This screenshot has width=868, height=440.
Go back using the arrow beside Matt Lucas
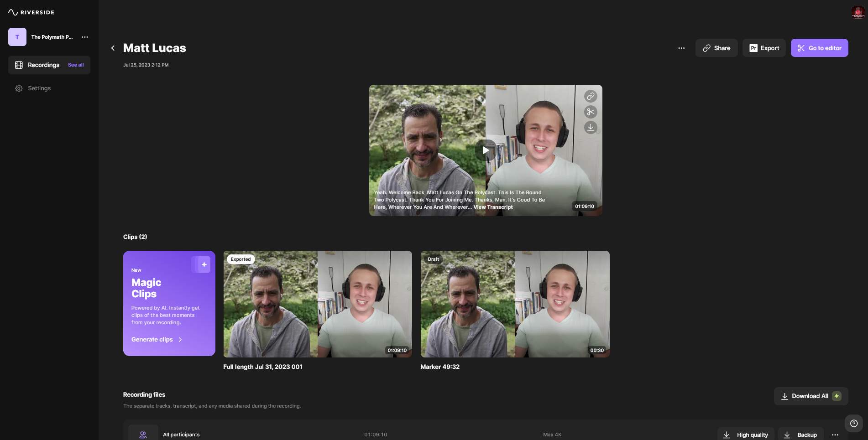[x=113, y=48]
